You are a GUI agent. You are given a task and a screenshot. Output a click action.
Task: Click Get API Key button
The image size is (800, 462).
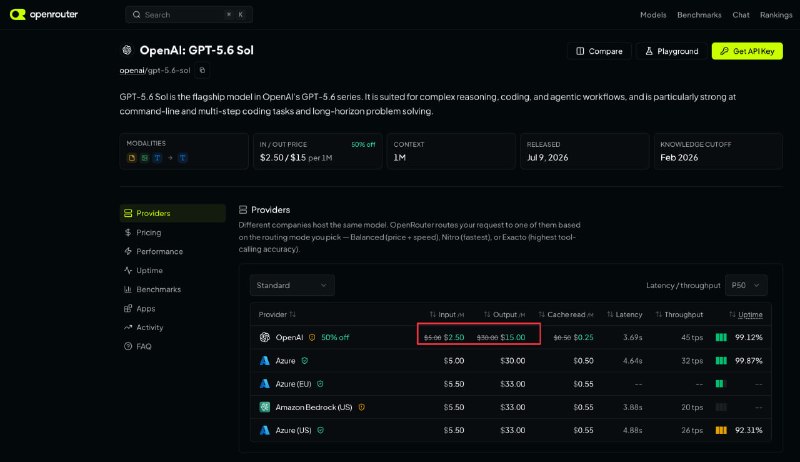pos(747,51)
